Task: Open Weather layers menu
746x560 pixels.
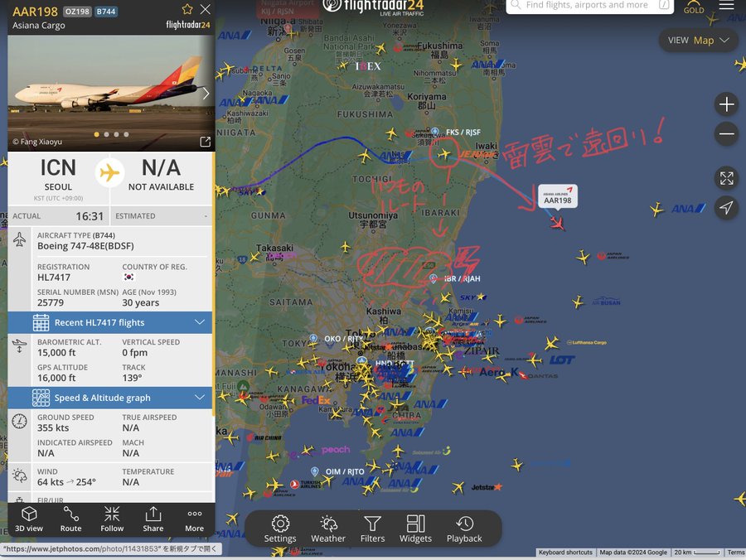Action: pos(327,529)
